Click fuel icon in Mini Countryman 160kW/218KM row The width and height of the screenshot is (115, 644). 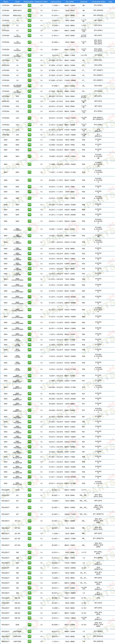(29, 328)
